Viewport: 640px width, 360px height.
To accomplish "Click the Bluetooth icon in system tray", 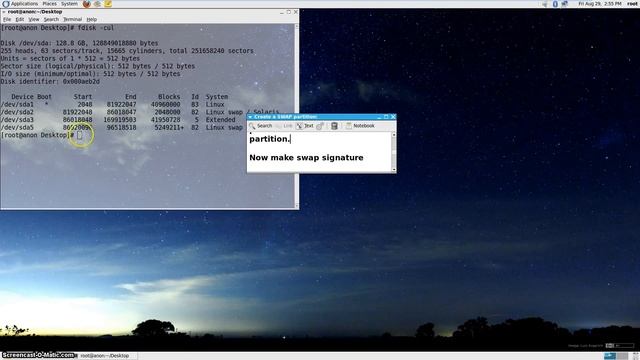I will click(555, 4).
